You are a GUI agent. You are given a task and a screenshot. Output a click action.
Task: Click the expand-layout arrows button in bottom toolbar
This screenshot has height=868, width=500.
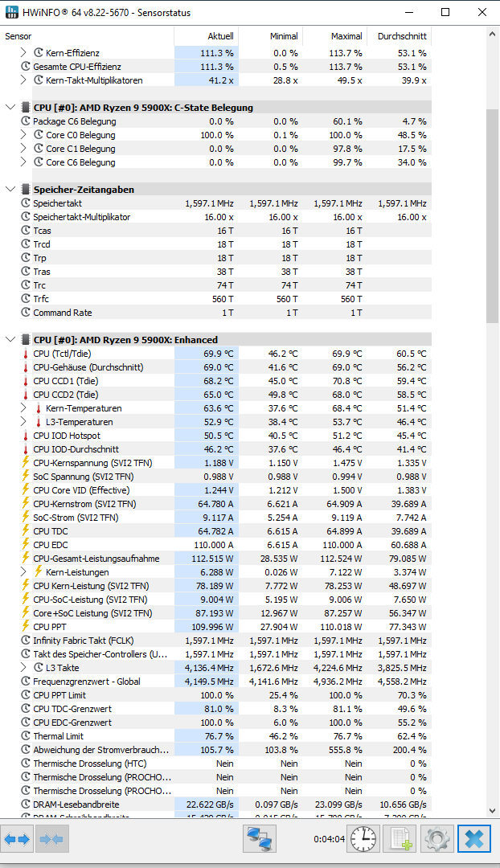coord(17,839)
